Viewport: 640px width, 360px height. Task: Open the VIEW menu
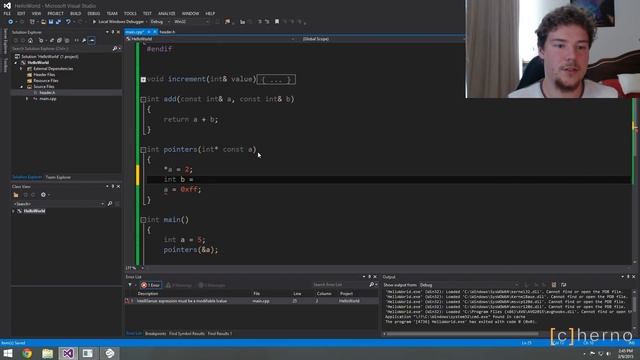click(36, 13)
